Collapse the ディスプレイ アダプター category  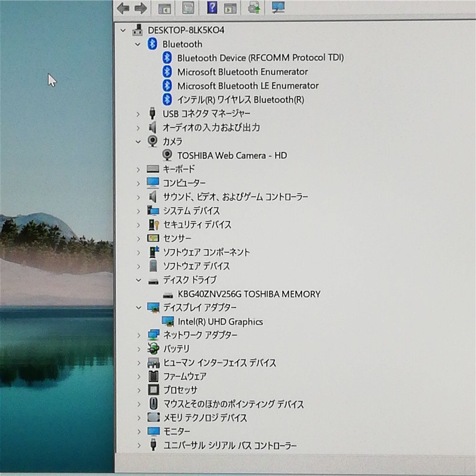point(139,308)
